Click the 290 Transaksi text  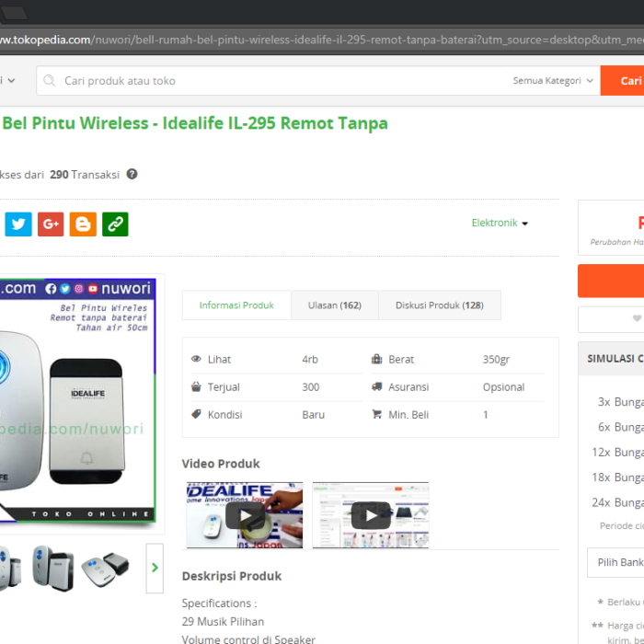tap(85, 175)
